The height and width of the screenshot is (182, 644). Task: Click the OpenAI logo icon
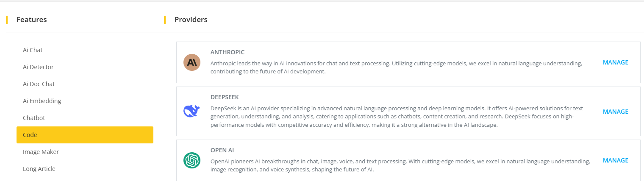tap(192, 160)
